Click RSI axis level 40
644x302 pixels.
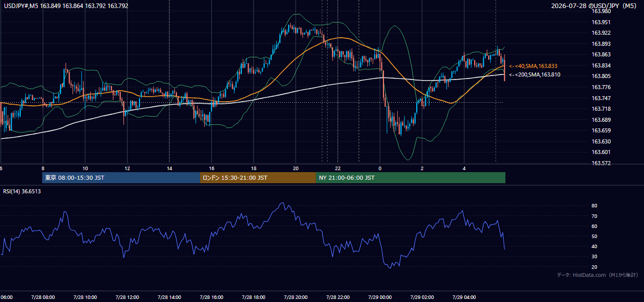[x=594, y=246]
